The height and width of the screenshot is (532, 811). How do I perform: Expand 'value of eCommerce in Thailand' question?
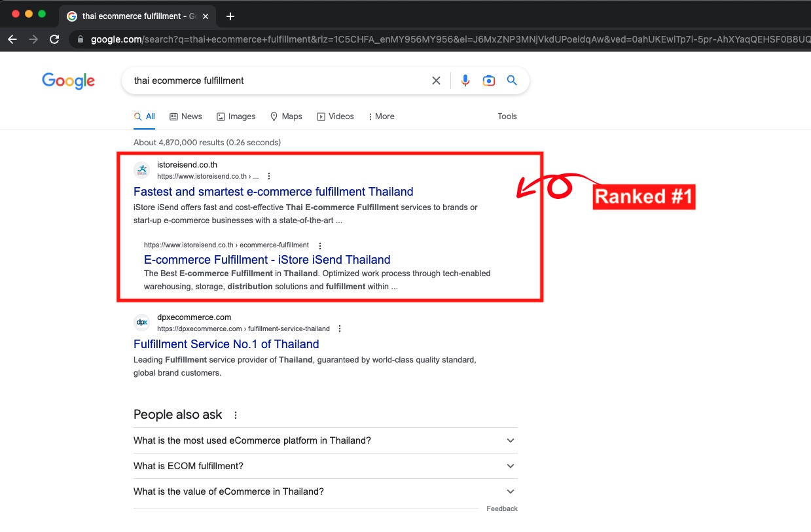[325, 491]
